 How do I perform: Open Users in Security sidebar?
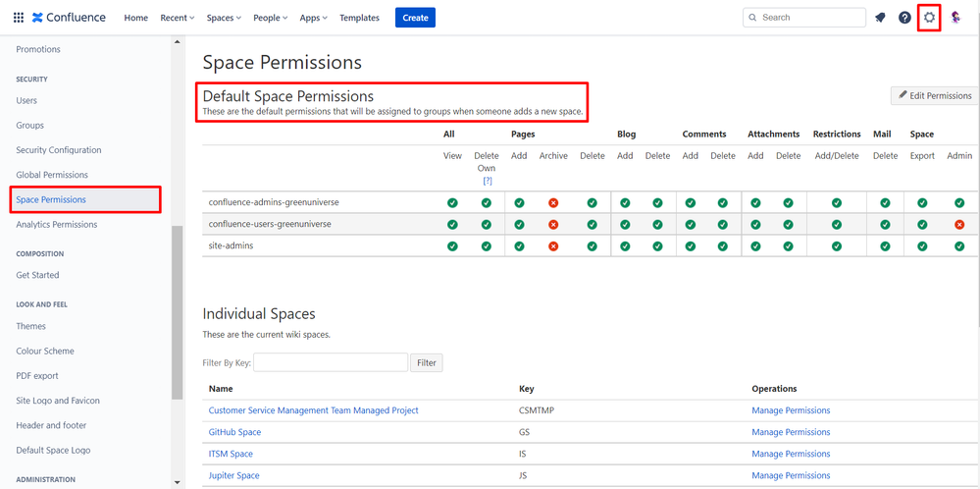coord(26,100)
